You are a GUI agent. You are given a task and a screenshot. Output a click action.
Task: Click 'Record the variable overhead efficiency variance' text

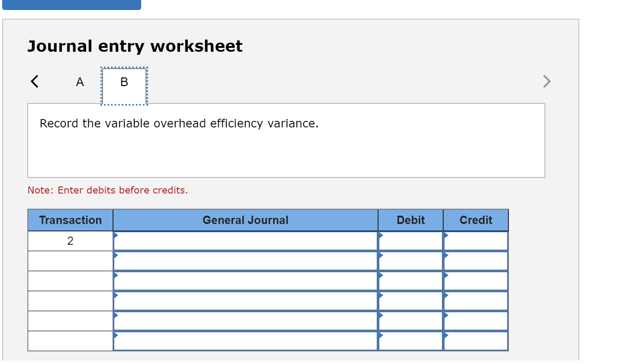179,124
